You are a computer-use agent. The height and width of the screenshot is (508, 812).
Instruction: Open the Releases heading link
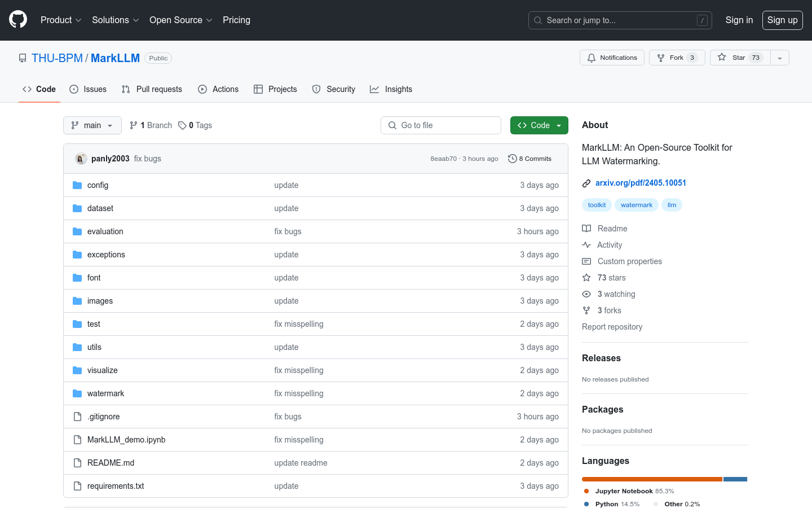(x=601, y=358)
